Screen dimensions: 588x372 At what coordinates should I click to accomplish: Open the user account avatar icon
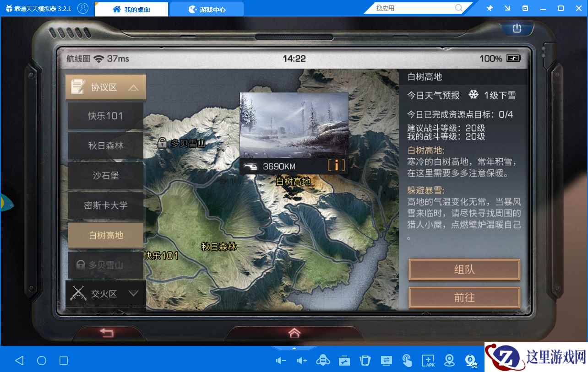pyautogui.click(x=83, y=8)
